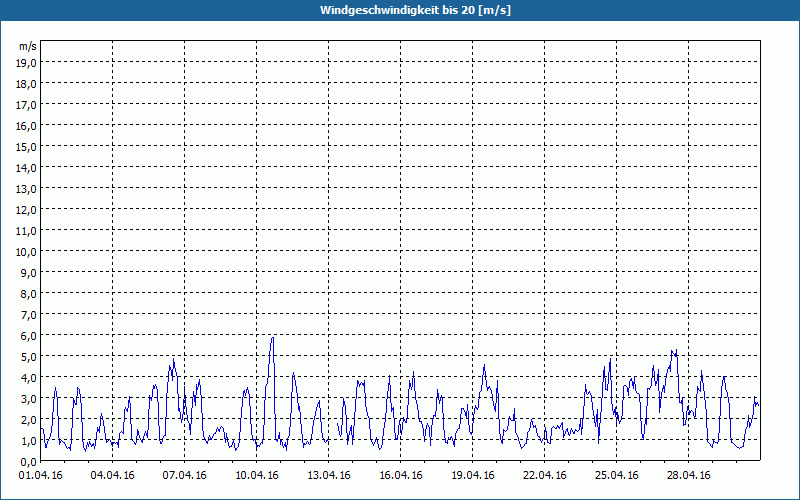Click the 22.04.16 date label
The image size is (800, 500).
coord(544,476)
